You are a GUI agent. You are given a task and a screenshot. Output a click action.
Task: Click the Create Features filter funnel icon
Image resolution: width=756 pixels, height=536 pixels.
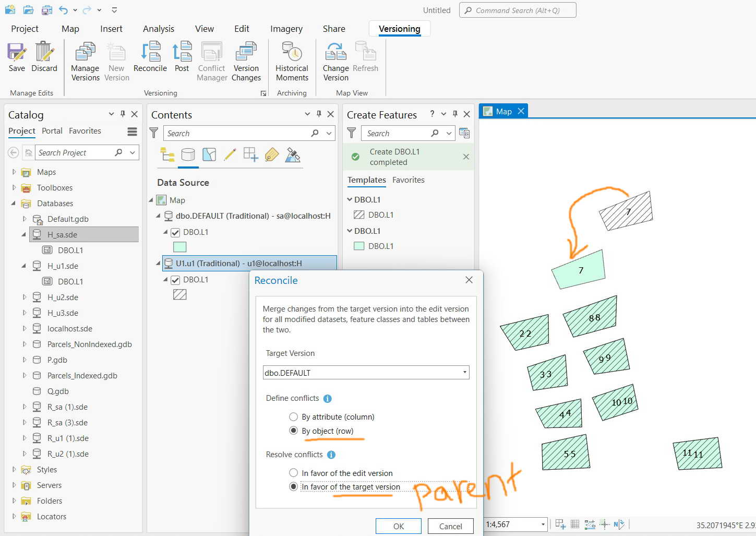pyautogui.click(x=352, y=133)
